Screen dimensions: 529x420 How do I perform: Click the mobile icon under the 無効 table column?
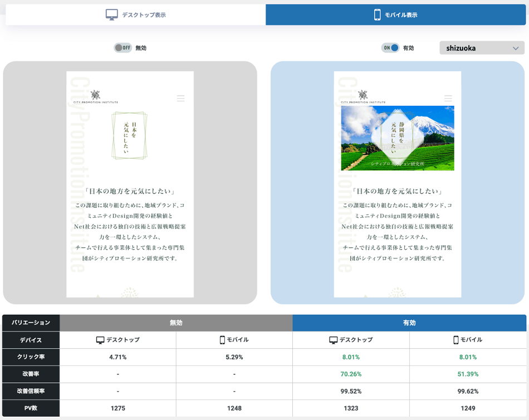(222, 340)
